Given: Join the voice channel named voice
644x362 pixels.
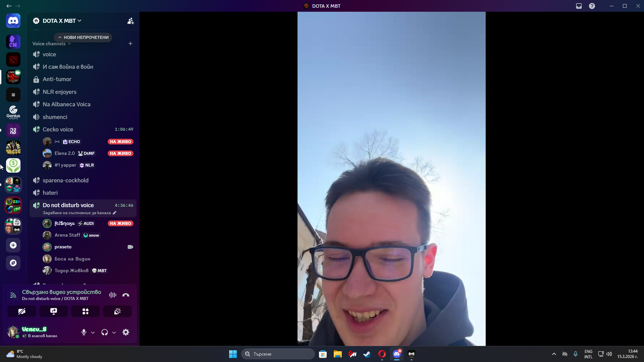Looking at the screenshot, I should pos(83,54).
